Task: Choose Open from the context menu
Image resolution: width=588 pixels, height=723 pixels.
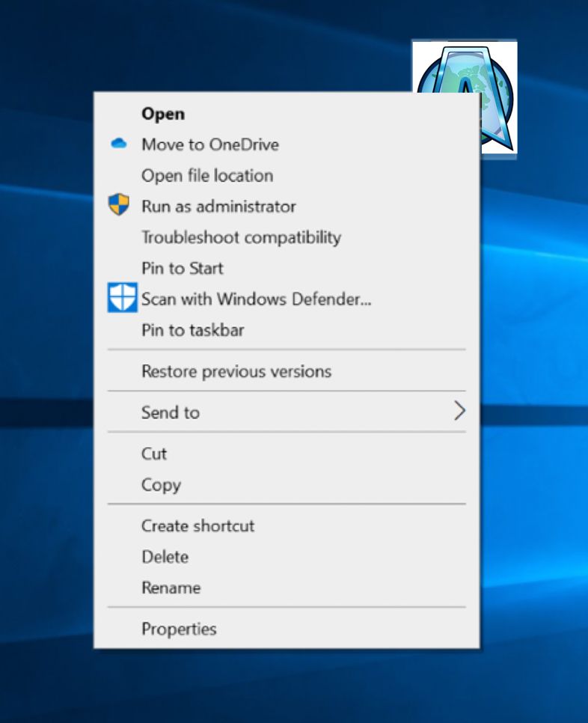Action: pyautogui.click(x=287, y=114)
